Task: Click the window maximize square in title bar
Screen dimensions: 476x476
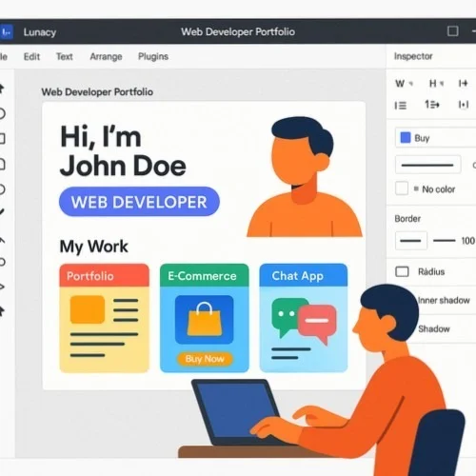Action: (453, 31)
